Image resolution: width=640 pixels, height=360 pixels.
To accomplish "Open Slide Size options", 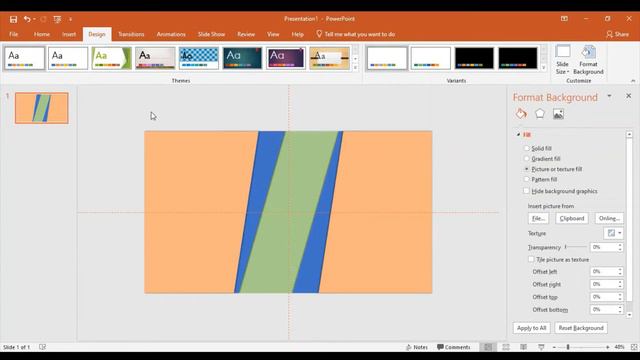I will [x=562, y=60].
